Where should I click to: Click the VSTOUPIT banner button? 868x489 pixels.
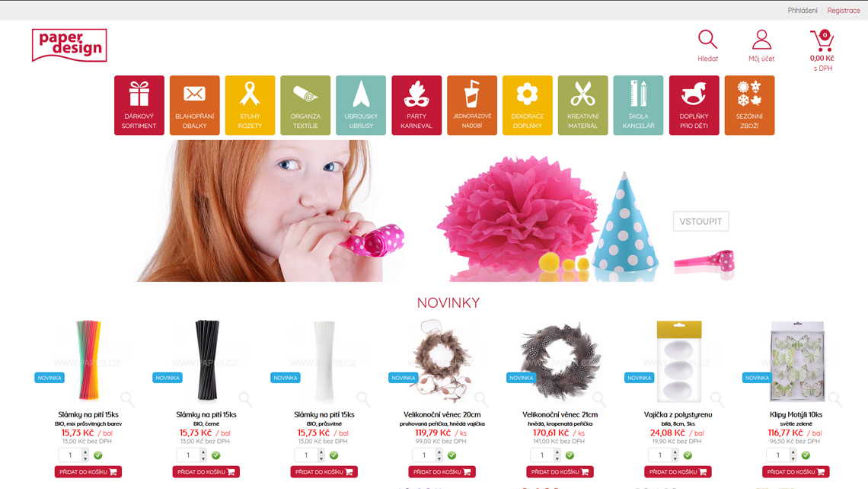pos(700,221)
